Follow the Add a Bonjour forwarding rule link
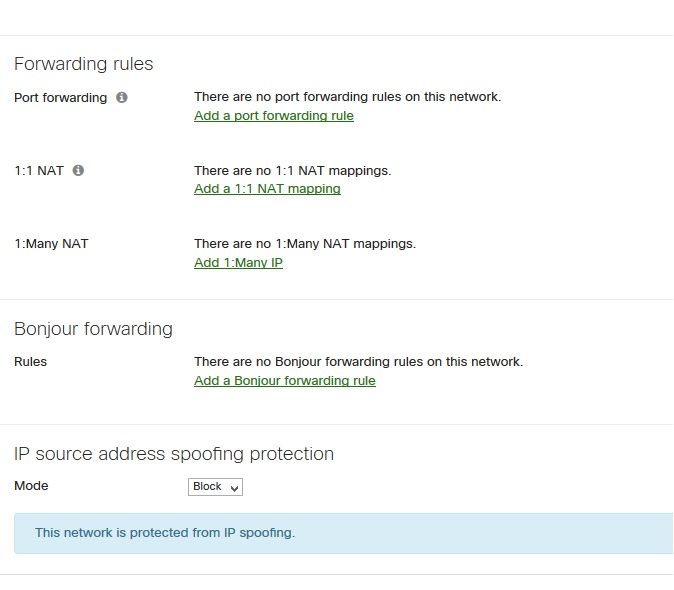This screenshot has width=674, height=590. point(284,381)
